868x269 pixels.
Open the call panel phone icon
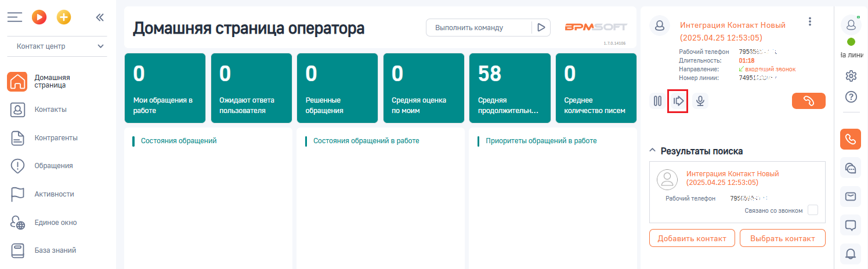click(851, 139)
